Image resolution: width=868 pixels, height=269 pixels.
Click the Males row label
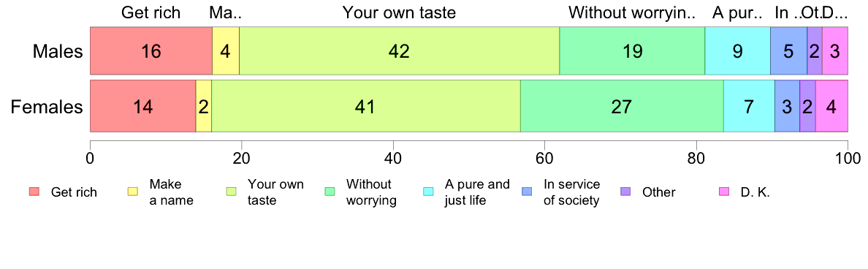click(x=58, y=52)
